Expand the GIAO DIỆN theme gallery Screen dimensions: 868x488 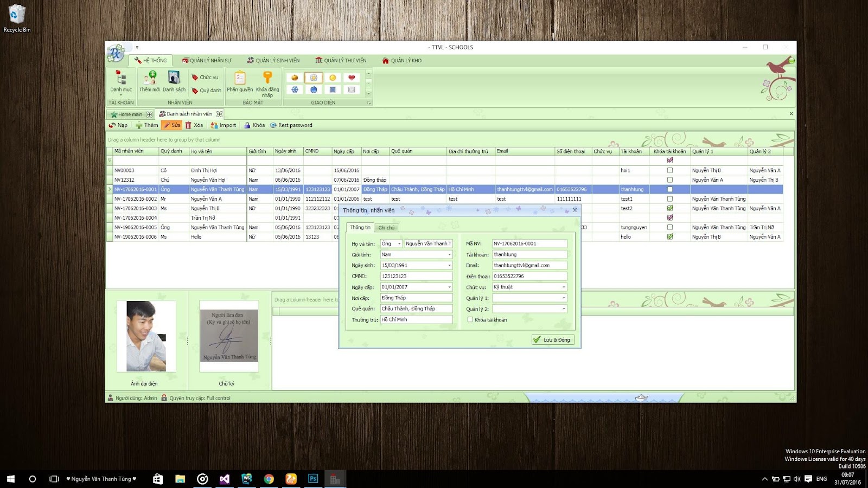(369, 93)
